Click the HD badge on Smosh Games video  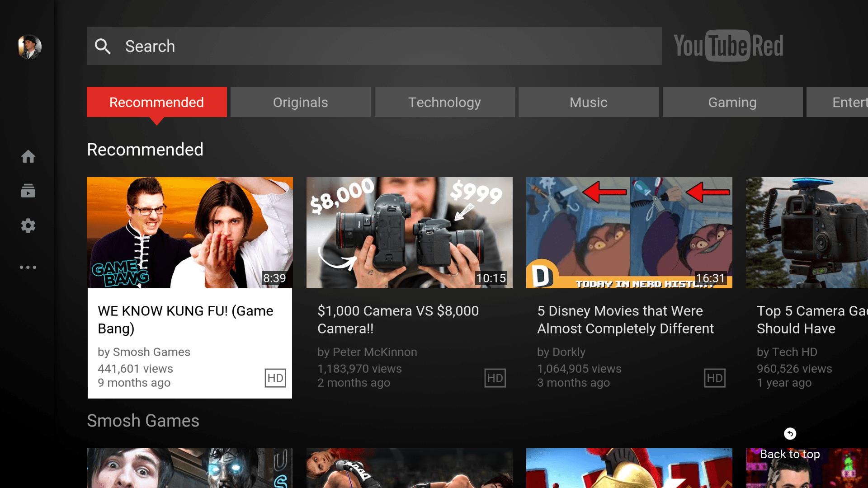click(274, 377)
